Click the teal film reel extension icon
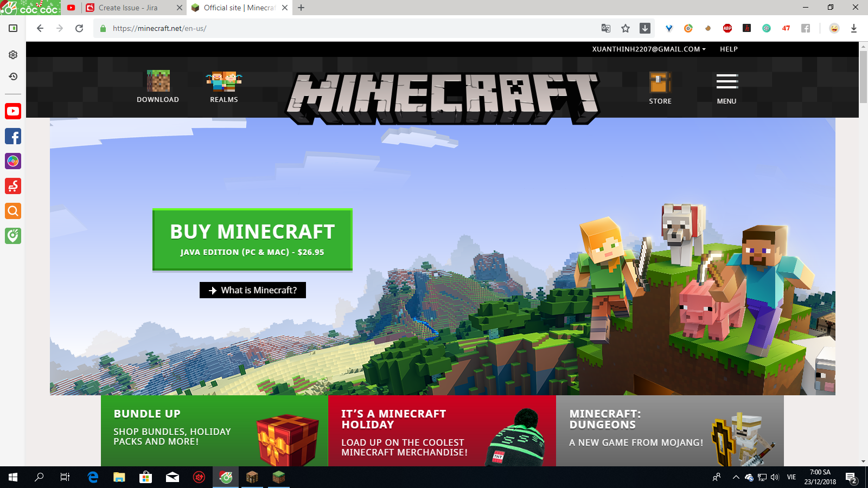This screenshot has width=868, height=488. [x=767, y=28]
